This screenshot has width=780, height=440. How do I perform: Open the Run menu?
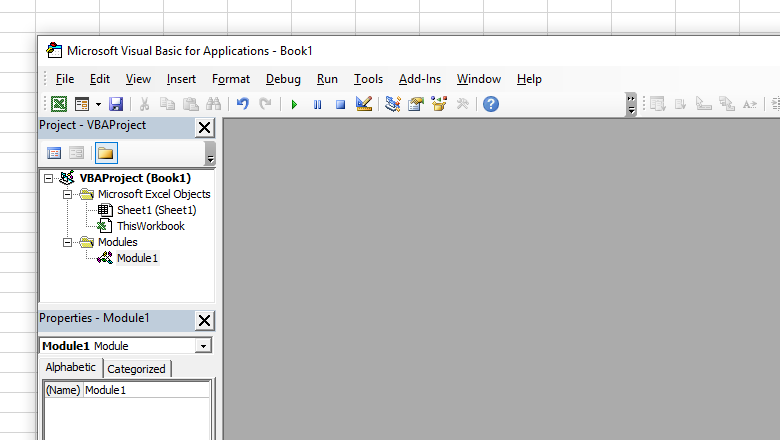point(327,79)
